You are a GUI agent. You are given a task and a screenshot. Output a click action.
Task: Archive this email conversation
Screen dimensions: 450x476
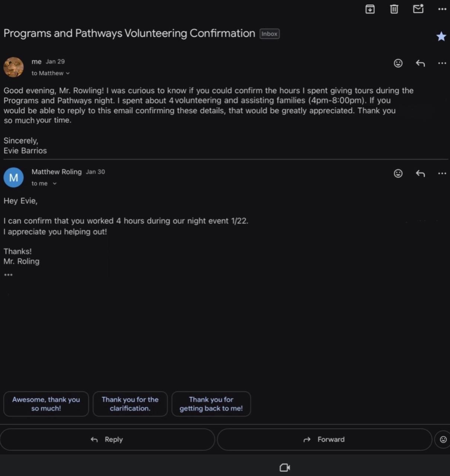pos(370,9)
